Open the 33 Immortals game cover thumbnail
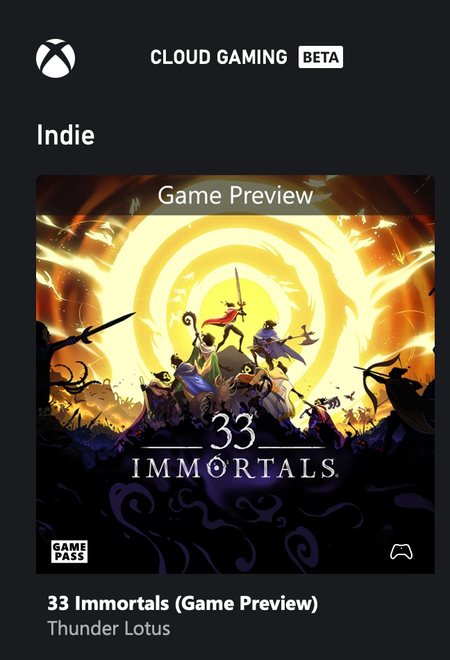The image size is (450, 660). click(x=235, y=374)
